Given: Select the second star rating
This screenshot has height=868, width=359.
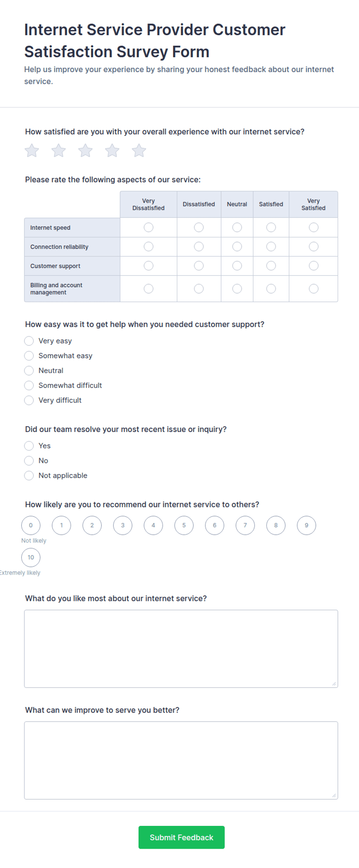Looking at the screenshot, I should pyautogui.click(x=59, y=150).
